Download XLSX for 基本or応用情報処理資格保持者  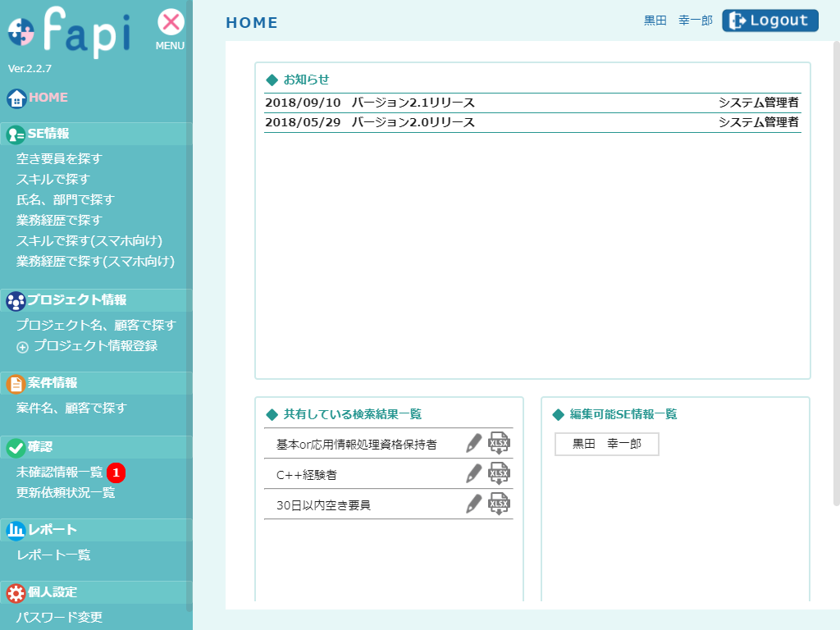[x=500, y=443]
